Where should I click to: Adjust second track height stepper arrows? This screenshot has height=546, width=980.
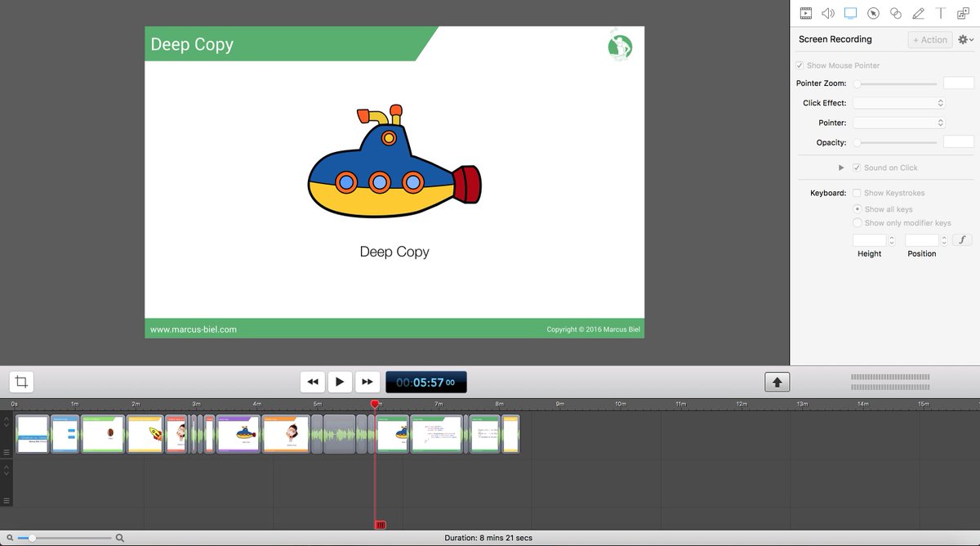pyautogui.click(x=7, y=470)
